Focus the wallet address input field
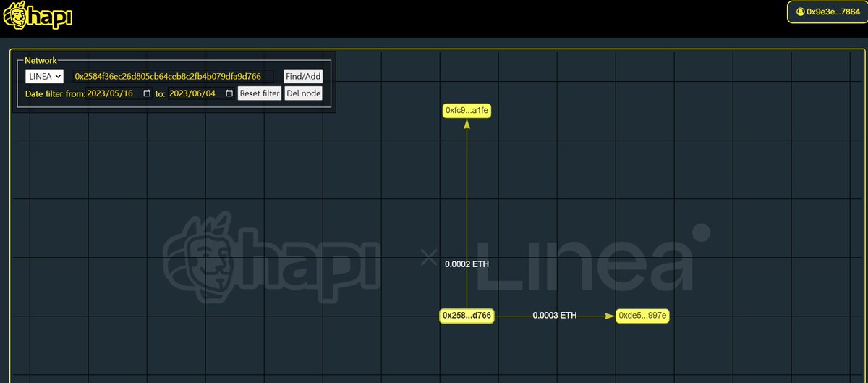The height and width of the screenshot is (383, 868). (x=173, y=76)
